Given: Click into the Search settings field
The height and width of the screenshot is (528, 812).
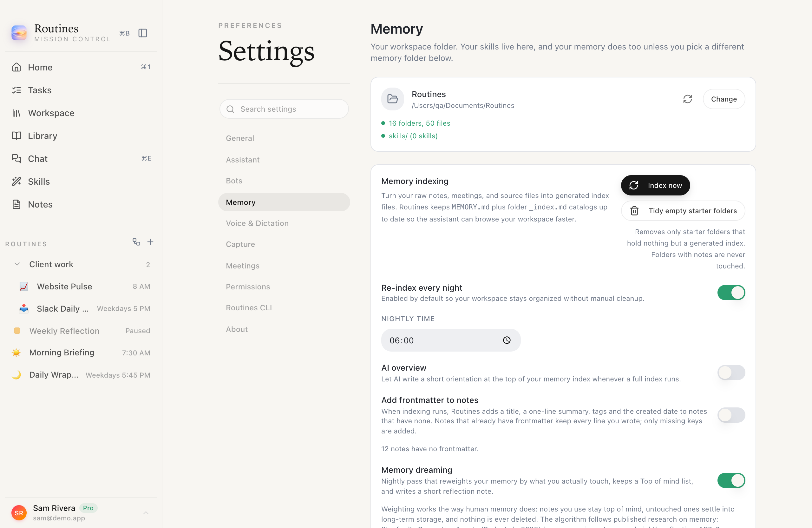Looking at the screenshot, I should (284, 109).
